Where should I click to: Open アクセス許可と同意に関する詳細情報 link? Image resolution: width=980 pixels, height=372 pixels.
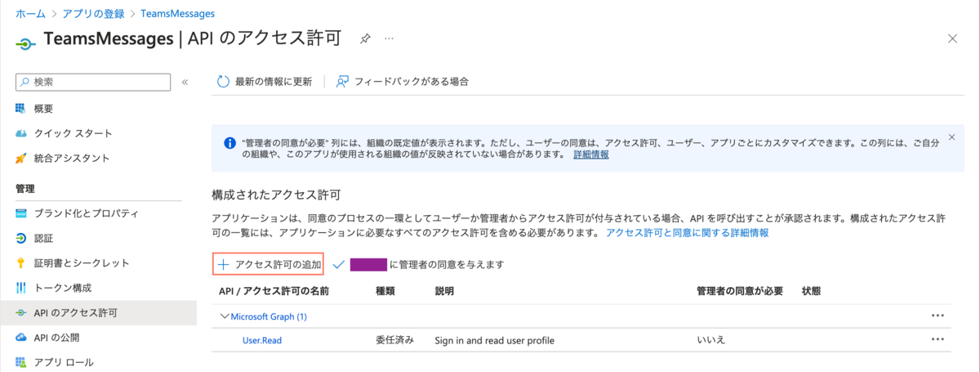click(687, 233)
